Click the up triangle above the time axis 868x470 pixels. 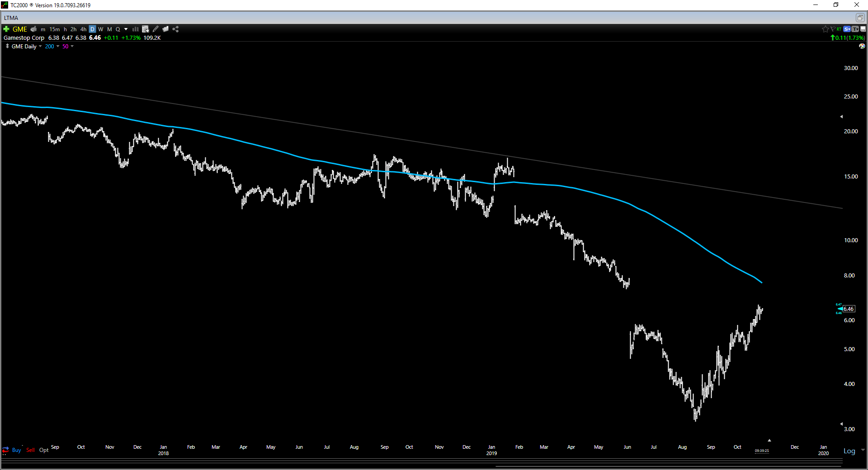(x=769, y=440)
